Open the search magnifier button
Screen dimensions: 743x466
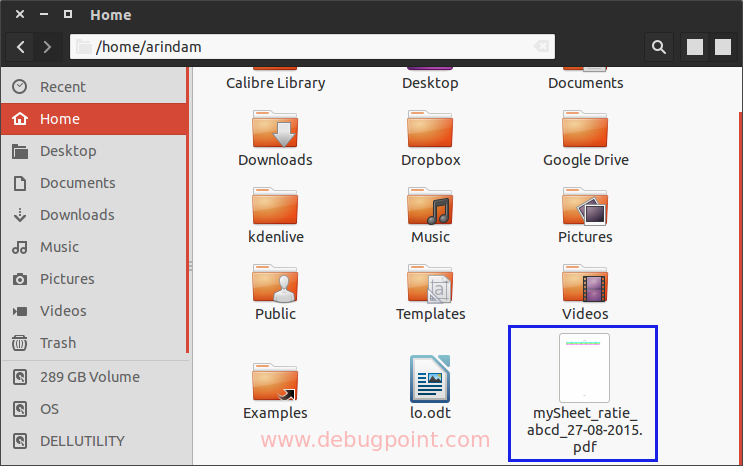click(x=659, y=47)
